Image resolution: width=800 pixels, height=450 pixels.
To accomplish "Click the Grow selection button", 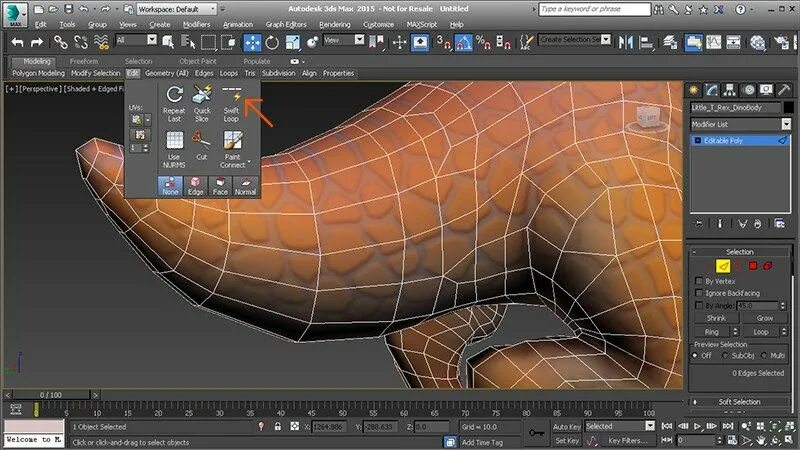I will 764,318.
